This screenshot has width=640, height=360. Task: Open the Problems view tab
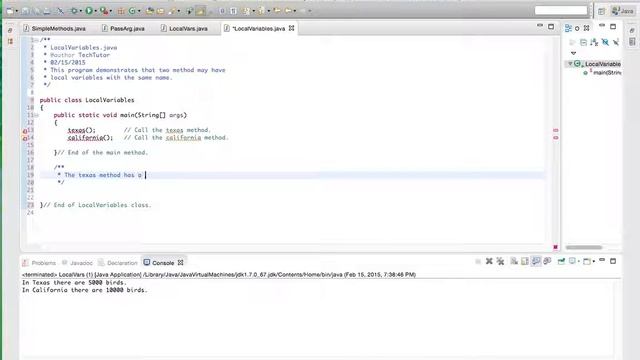pos(39,263)
